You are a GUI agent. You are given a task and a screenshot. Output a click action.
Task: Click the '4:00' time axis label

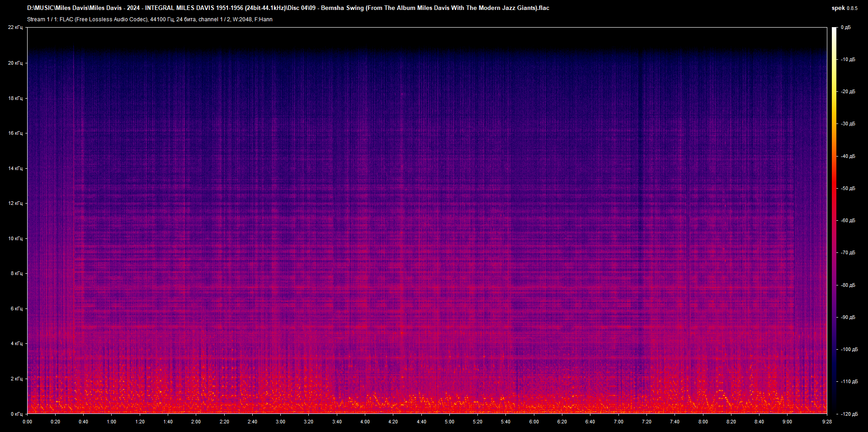pos(365,422)
